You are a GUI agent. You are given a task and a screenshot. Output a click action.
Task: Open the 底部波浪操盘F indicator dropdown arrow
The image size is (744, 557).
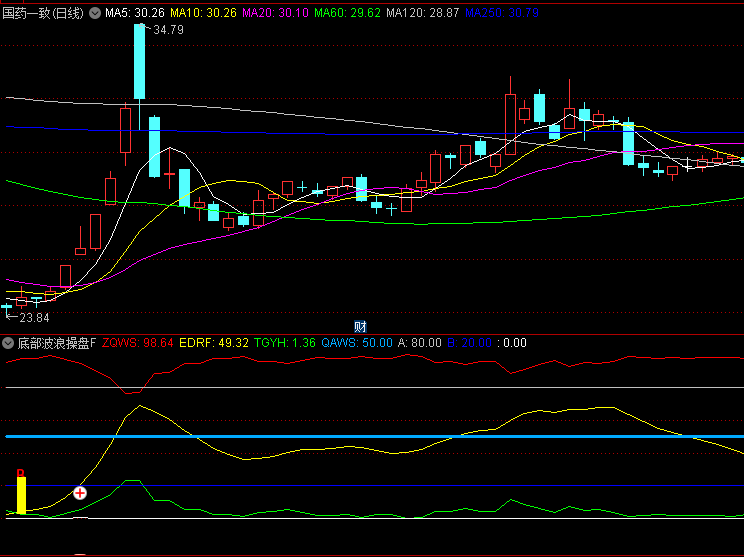9,343
